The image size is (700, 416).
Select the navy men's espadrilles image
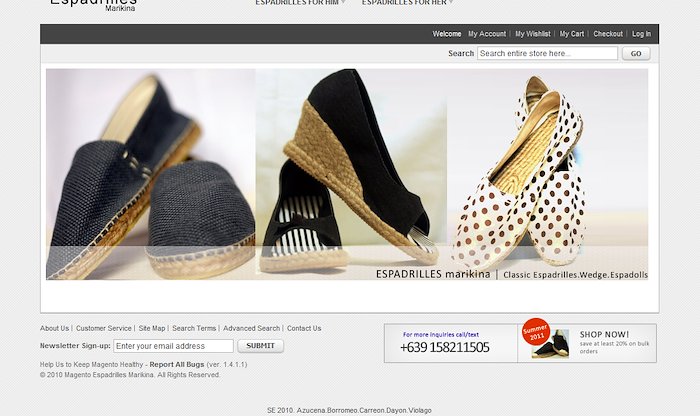151,174
